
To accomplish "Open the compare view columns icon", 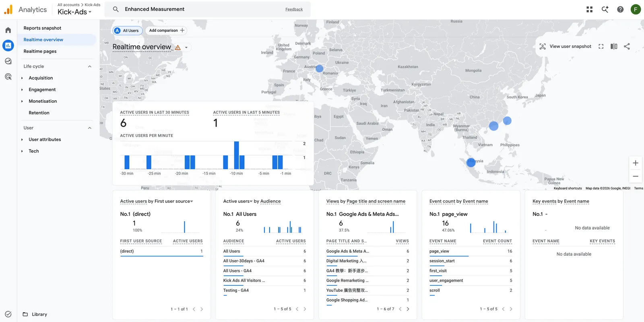I will pos(614,46).
